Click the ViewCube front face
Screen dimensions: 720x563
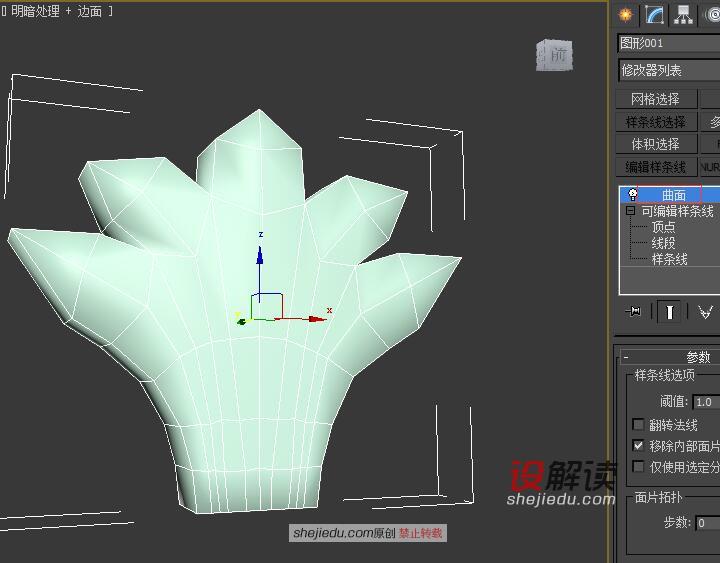[557, 55]
